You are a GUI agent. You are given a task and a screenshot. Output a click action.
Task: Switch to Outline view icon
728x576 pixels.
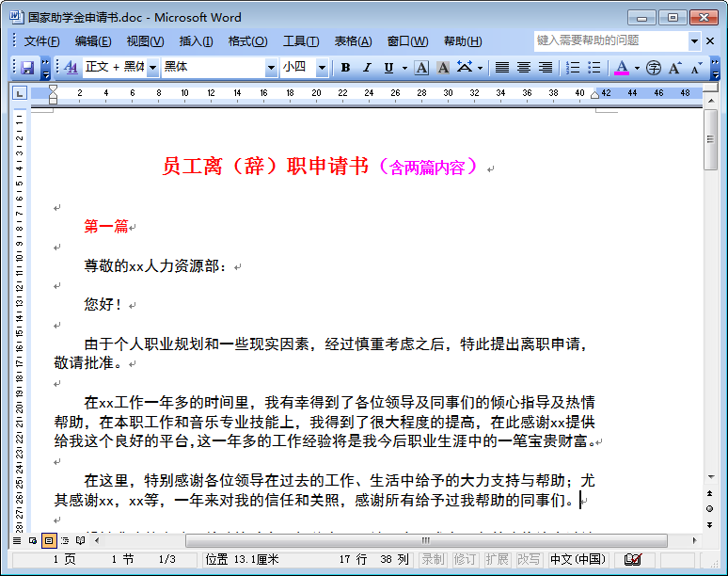[65, 540]
